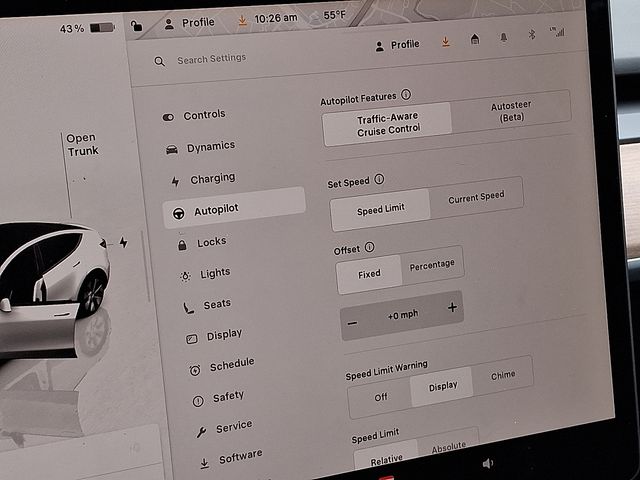Tap the 43 % battery percentage
Viewport: 640px width, 480px height.
(x=72, y=29)
